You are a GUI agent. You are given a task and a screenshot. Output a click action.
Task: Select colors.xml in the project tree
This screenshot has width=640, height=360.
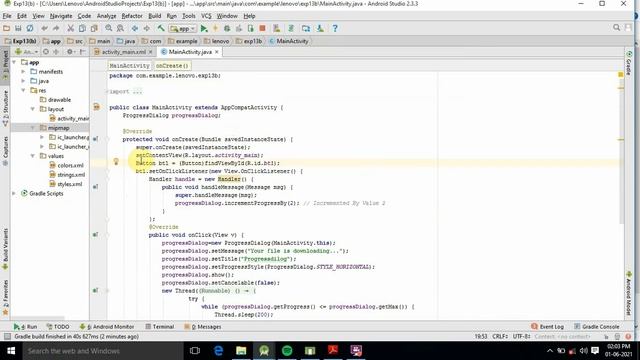(x=67, y=165)
